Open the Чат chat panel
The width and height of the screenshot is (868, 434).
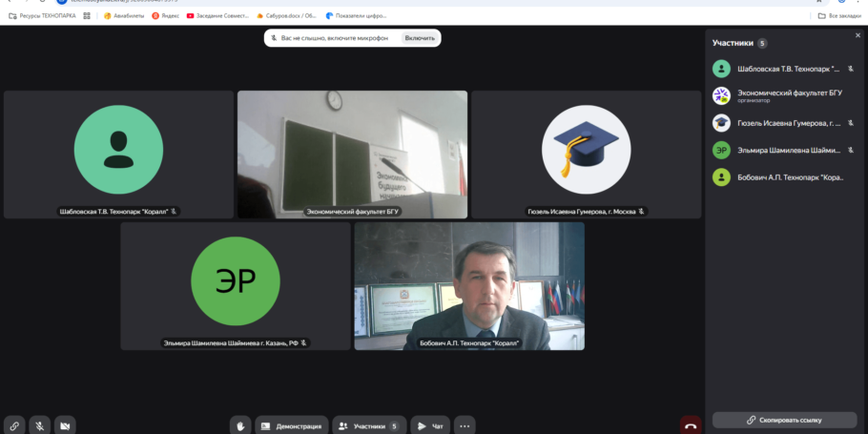pyautogui.click(x=430, y=425)
